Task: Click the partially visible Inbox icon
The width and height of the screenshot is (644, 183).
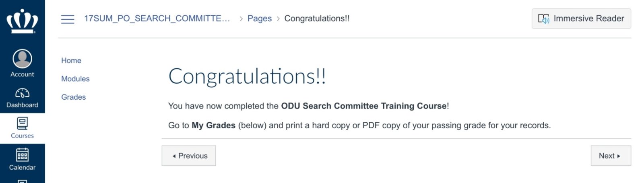Action: tap(22, 181)
